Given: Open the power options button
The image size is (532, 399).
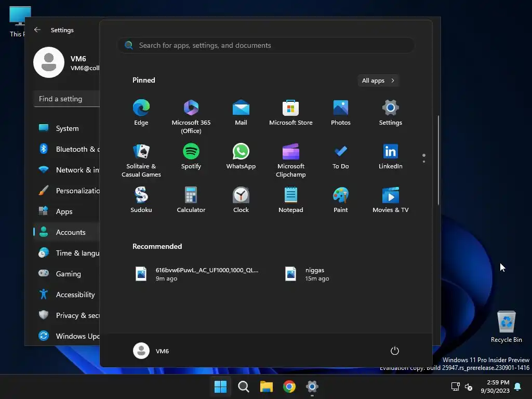Looking at the screenshot, I should tap(394, 351).
